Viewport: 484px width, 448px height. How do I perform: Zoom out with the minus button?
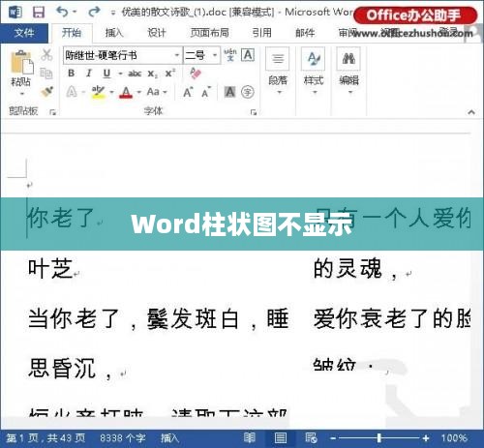point(333,438)
